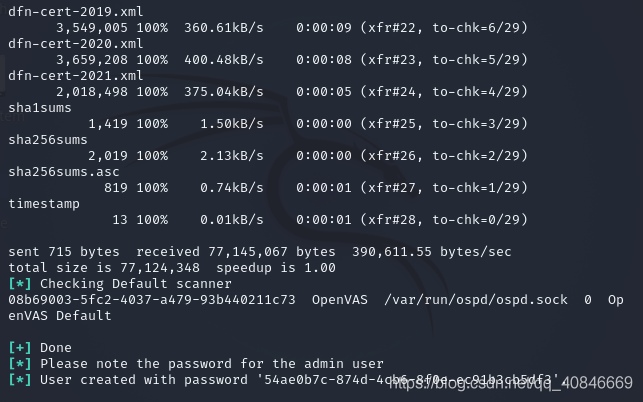643x402 pixels.
Task: Click the sha256sums.asc filename text
Action: pyautogui.click(x=64, y=171)
